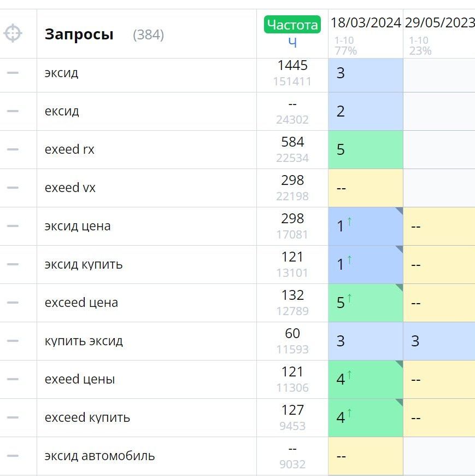Select the query купить эксид

(x=84, y=341)
